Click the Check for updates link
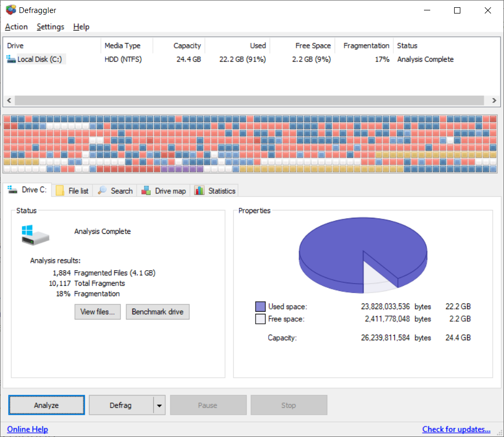This screenshot has height=437, width=504. coord(456,429)
